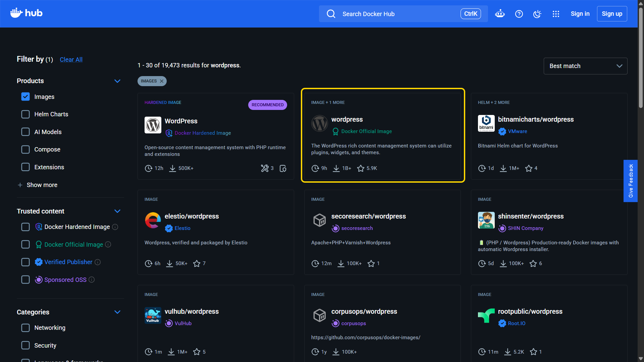Click Docker Official Image info icon in filters

tap(108, 244)
